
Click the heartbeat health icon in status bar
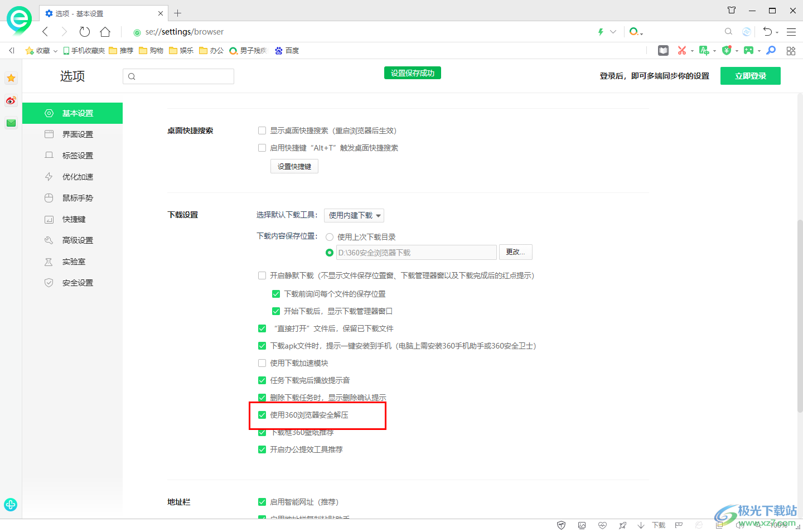[602, 525]
